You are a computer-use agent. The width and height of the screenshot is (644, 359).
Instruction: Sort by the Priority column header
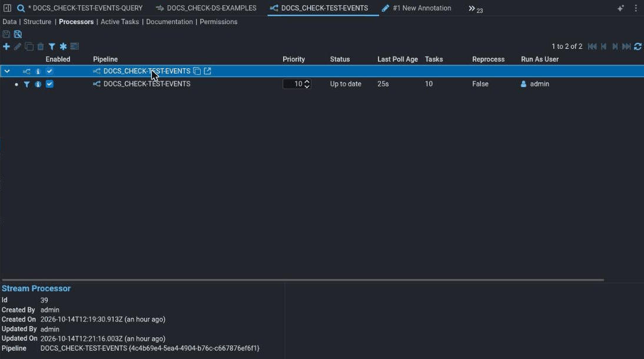click(294, 59)
